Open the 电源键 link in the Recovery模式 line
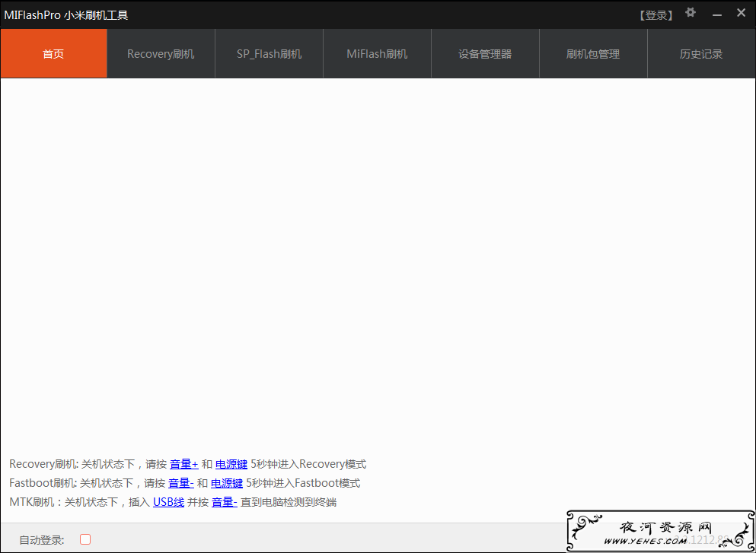The width and height of the screenshot is (756, 553). pos(231,464)
